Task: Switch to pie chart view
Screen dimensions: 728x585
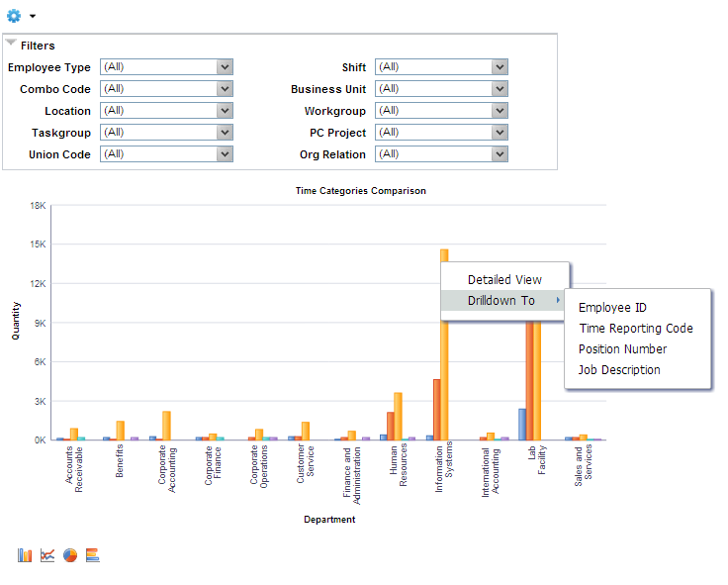Action: click(70, 554)
